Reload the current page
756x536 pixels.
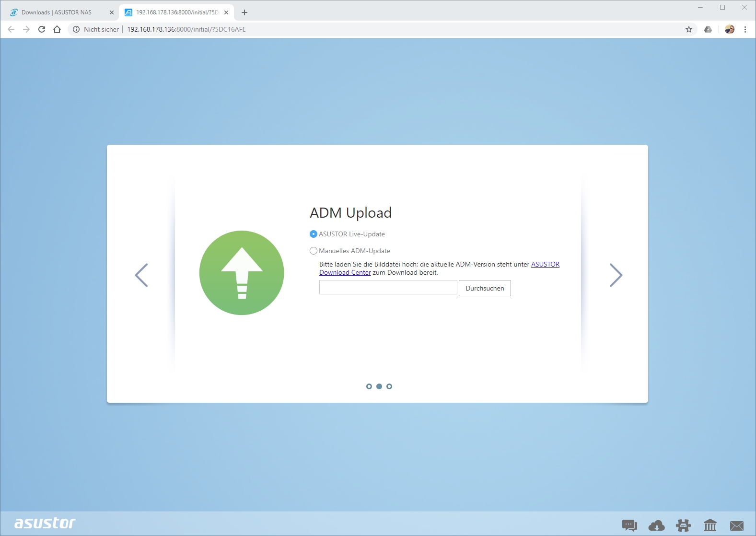tap(42, 29)
